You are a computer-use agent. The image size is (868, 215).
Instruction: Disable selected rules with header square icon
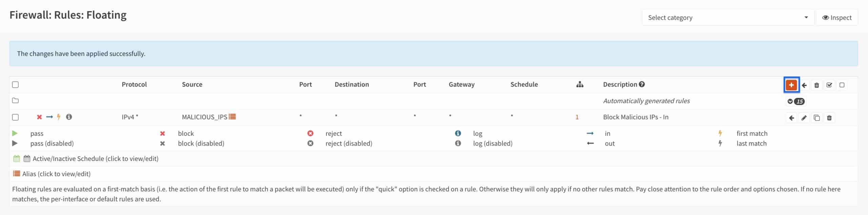[x=842, y=85]
